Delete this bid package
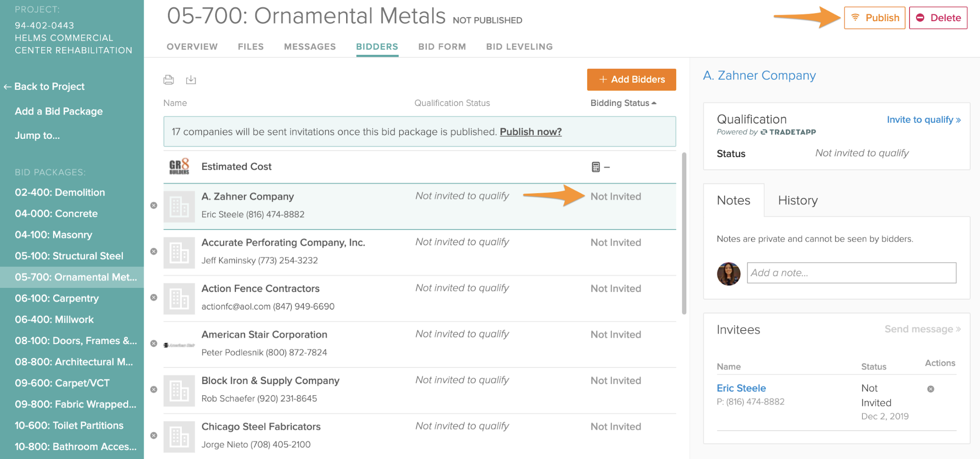 click(x=938, y=18)
